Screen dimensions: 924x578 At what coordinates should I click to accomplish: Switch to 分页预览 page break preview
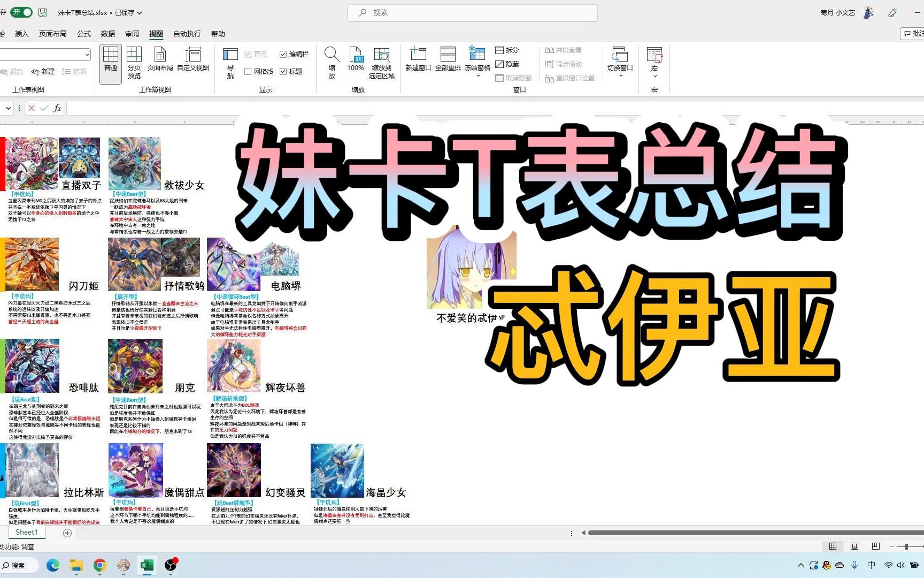(x=134, y=63)
